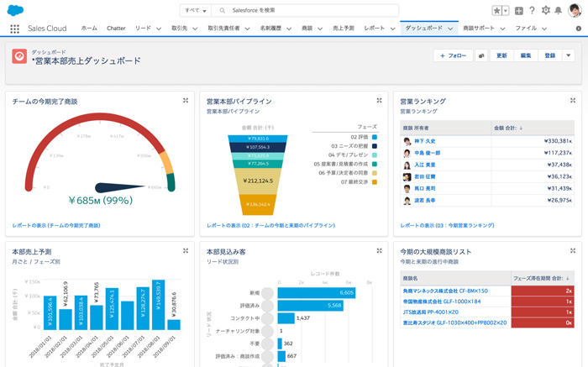The image size is (588, 367).
Task: Click the Favorites star icon
Action: (x=496, y=11)
